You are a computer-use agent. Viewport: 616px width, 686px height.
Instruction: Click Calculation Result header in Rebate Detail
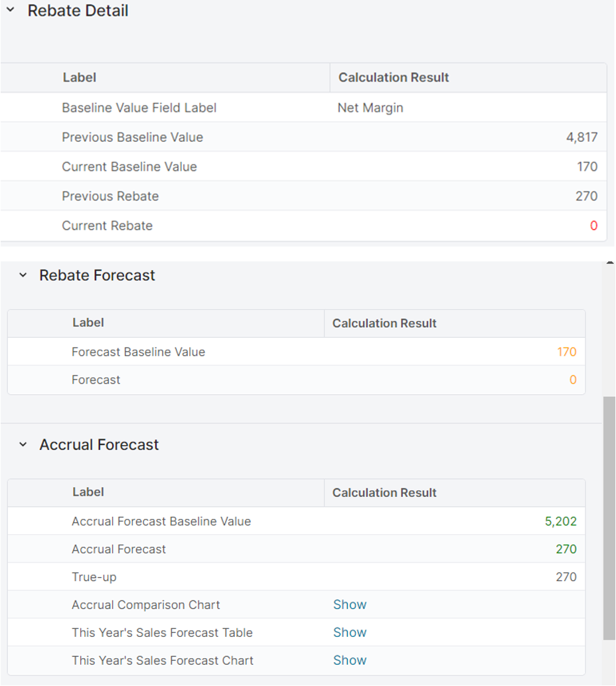point(394,78)
